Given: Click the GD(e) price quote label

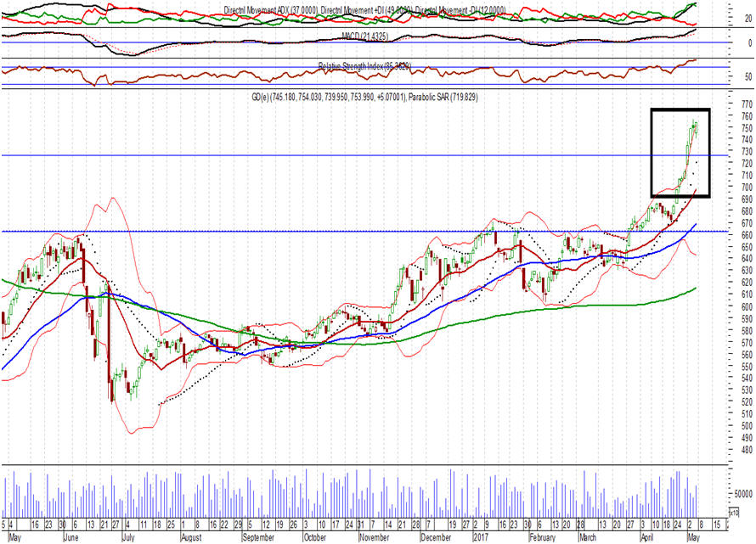Looking at the screenshot, I should point(329,98).
